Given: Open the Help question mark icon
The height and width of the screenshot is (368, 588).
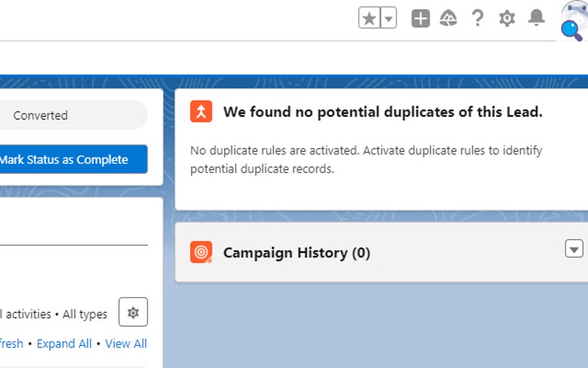Looking at the screenshot, I should pyautogui.click(x=477, y=19).
